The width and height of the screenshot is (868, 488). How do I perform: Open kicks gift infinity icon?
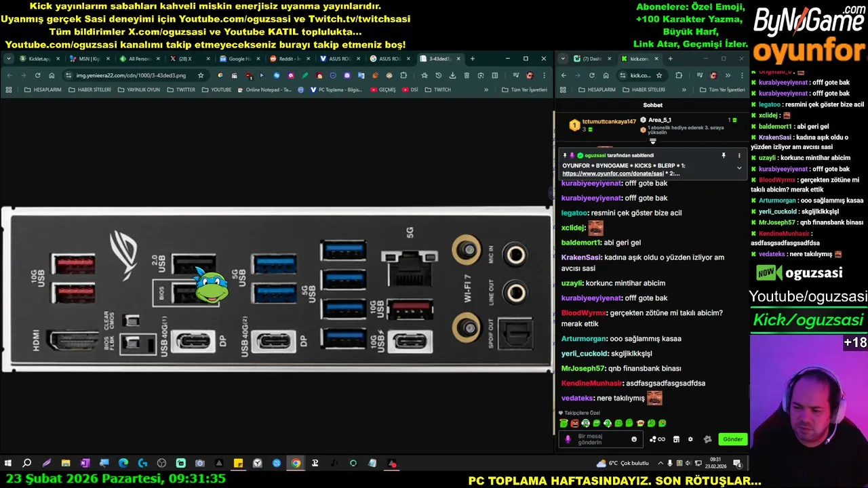657,439
